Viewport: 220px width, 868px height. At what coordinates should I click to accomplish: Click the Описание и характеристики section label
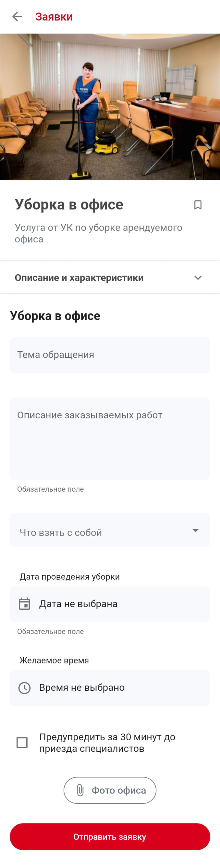point(79,278)
